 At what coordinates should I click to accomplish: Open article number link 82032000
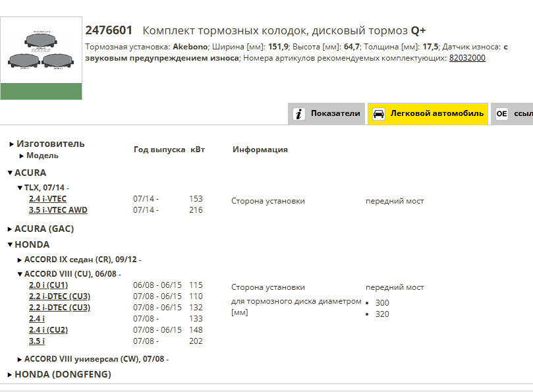pyautogui.click(x=468, y=57)
